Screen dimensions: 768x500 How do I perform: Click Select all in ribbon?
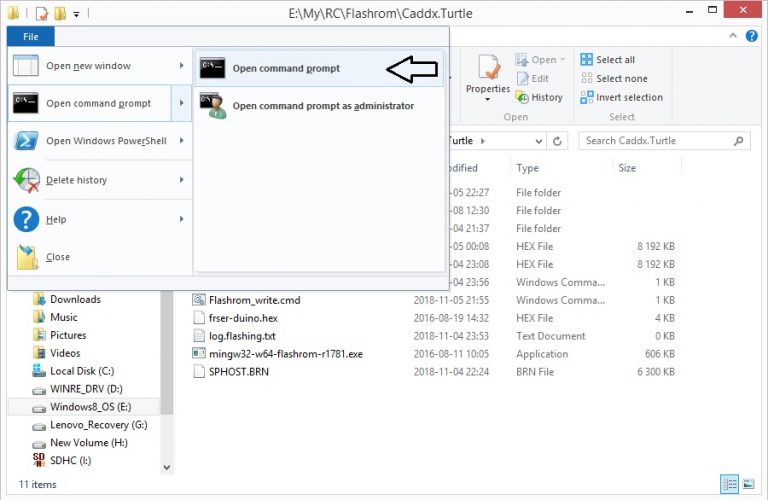point(608,60)
